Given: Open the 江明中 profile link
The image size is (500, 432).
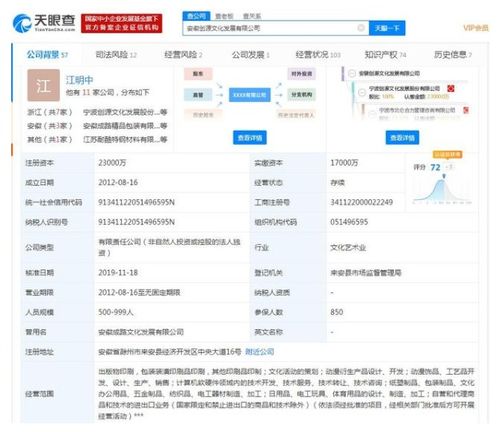Looking at the screenshot, I should coord(79,80).
